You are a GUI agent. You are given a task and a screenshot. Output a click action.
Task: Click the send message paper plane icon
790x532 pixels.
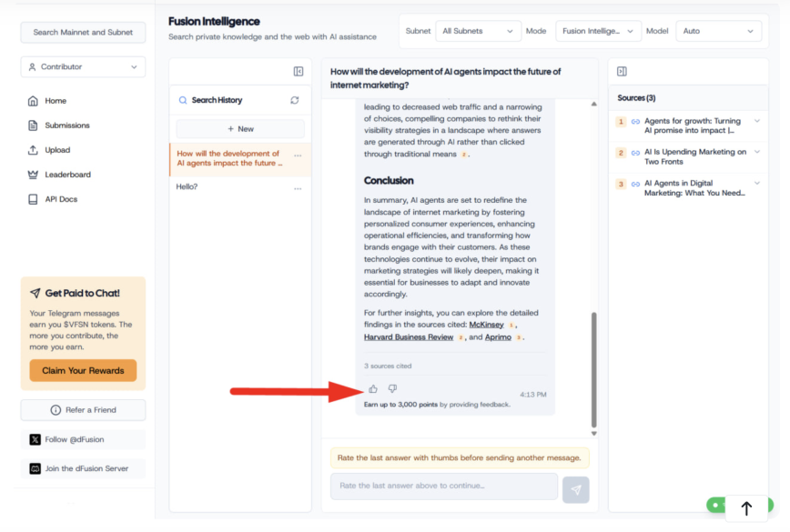tap(576, 488)
